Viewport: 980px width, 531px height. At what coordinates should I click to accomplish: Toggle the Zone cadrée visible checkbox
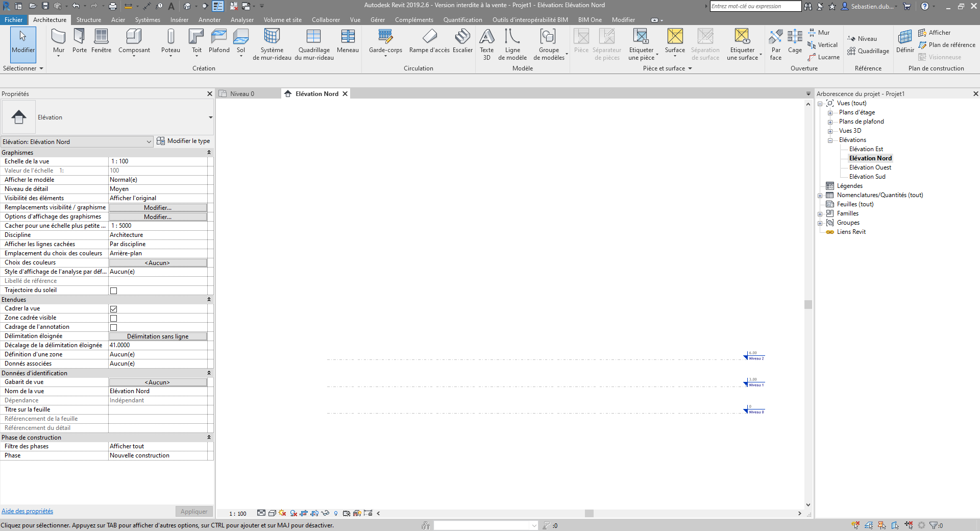click(x=114, y=318)
